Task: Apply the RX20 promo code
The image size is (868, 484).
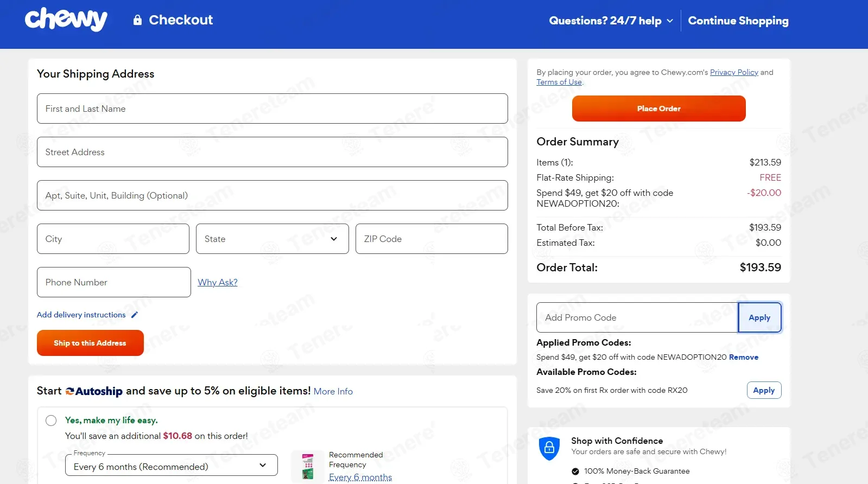Action: point(764,390)
